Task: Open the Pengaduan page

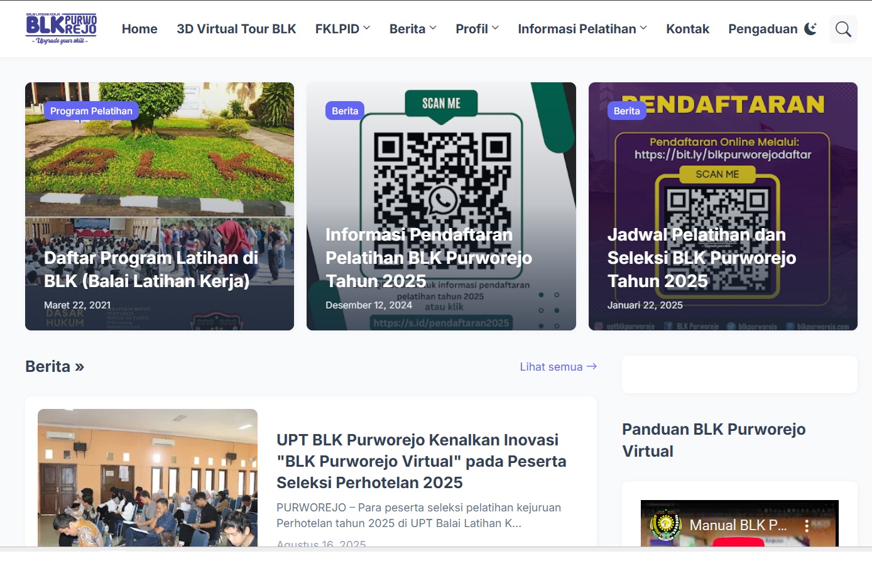Action: [762, 29]
